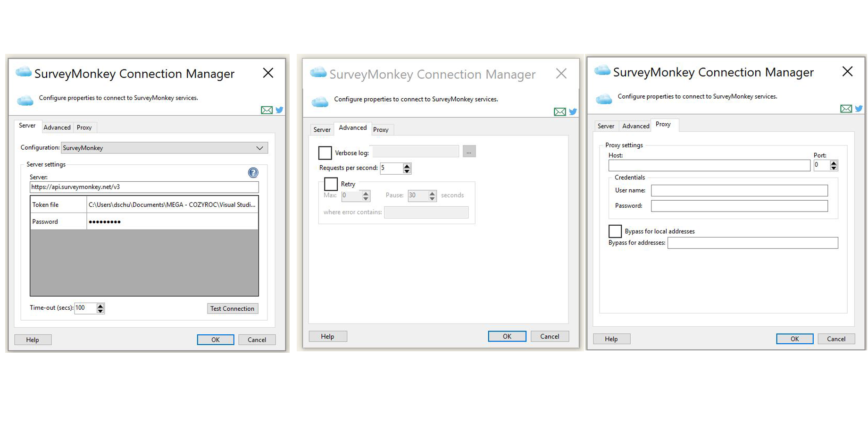868x425 pixels.
Task: Open the blue help question mark in Server settings
Action: [253, 173]
